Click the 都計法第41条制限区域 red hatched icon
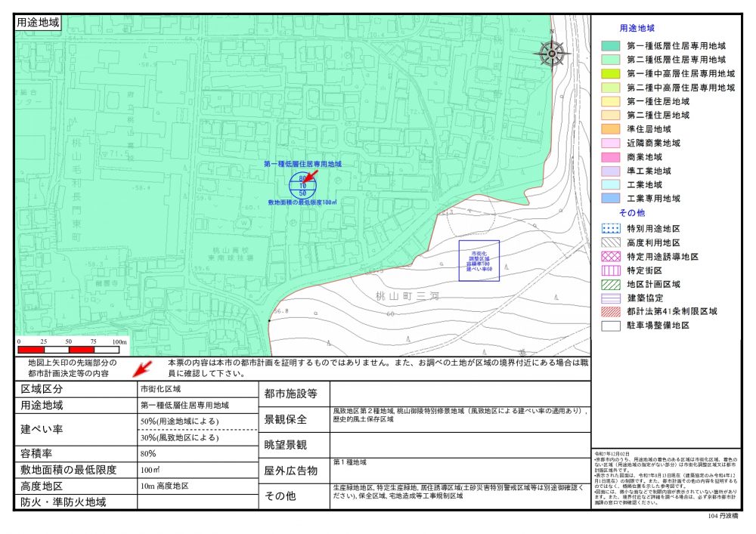 [610, 311]
